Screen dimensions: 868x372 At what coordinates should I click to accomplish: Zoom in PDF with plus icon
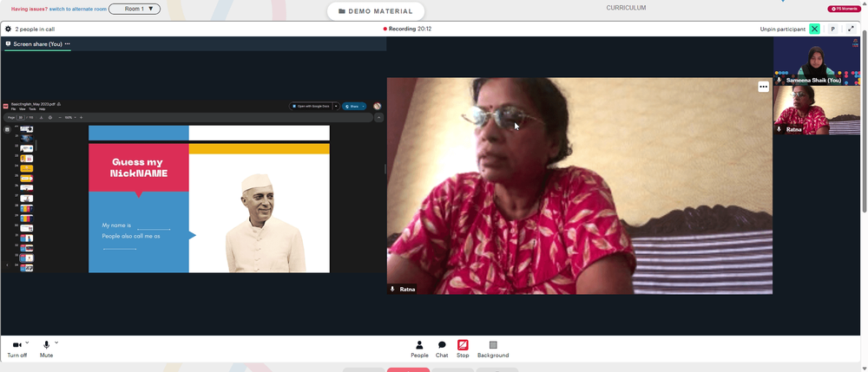[x=81, y=118]
